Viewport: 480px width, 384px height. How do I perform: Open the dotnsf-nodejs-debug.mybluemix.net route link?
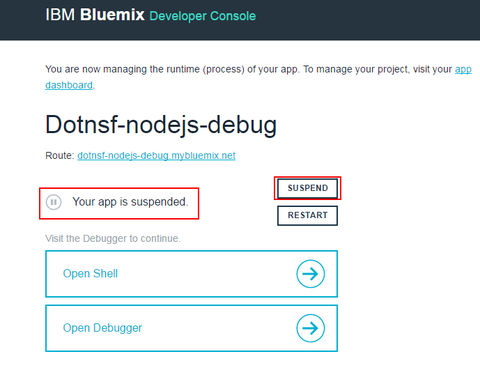tap(156, 156)
